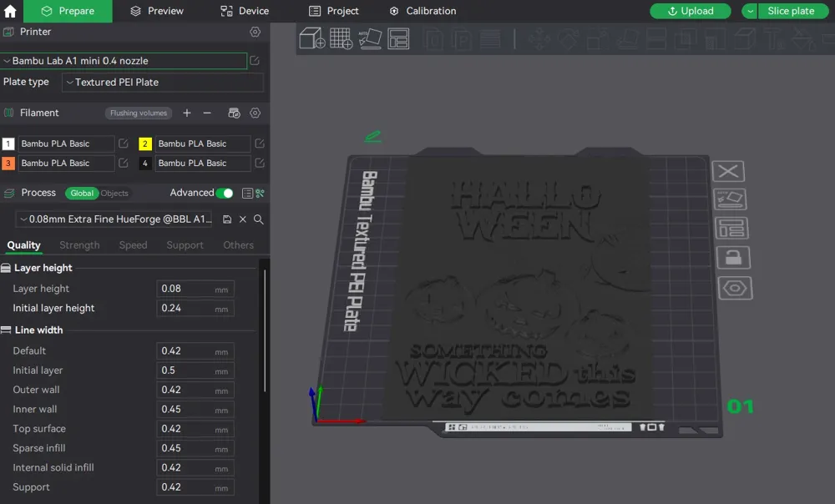This screenshot has width=835, height=504.
Task: Edit filament 3 preset
Action: point(123,163)
